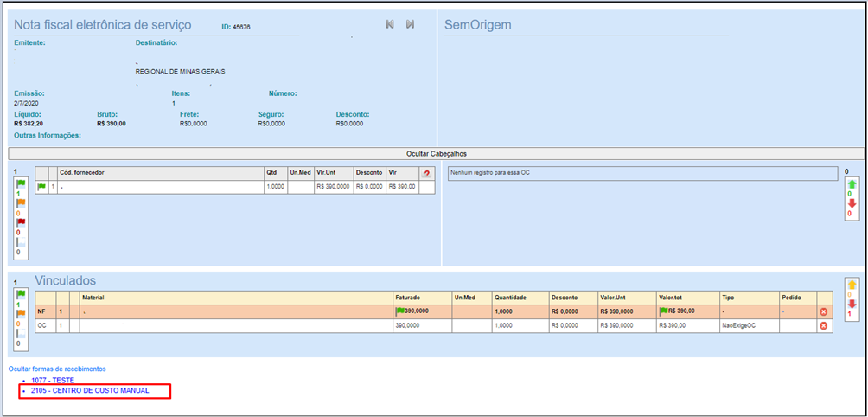
Task: Collapse list via Ocultar formas de recebimentos
Action: click(x=57, y=369)
